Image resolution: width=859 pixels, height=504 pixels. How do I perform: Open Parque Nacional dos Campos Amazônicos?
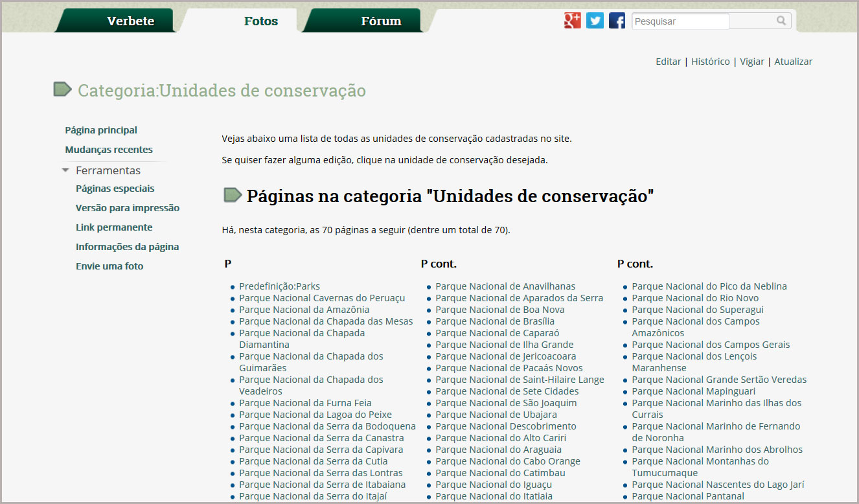pyautogui.click(x=696, y=327)
